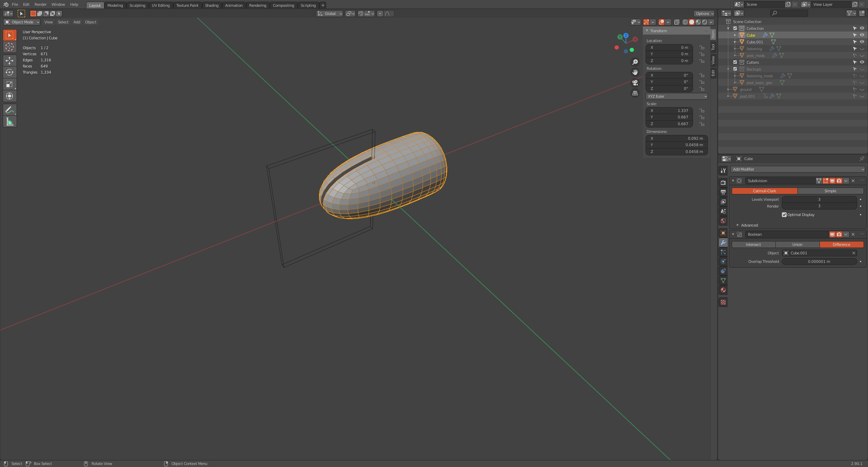868x467 pixels.
Task: Open Object properties tab
Action: pyautogui.click(x=723, y=233)
